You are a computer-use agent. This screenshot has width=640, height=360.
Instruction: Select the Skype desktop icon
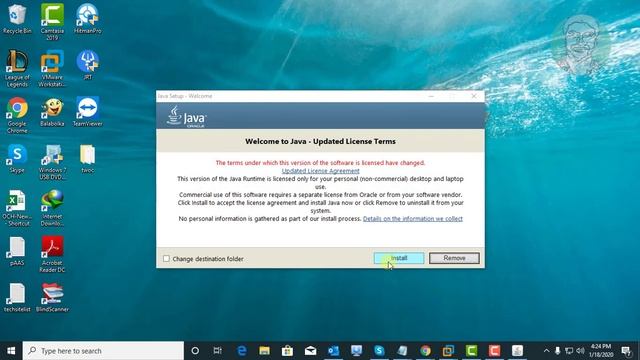click(17, 158)
